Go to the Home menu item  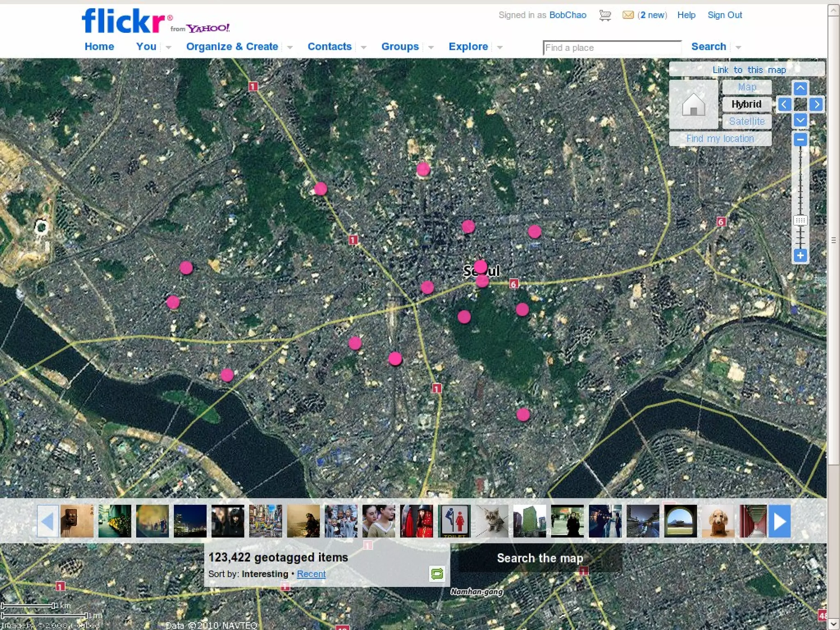(x=99, y=46)
